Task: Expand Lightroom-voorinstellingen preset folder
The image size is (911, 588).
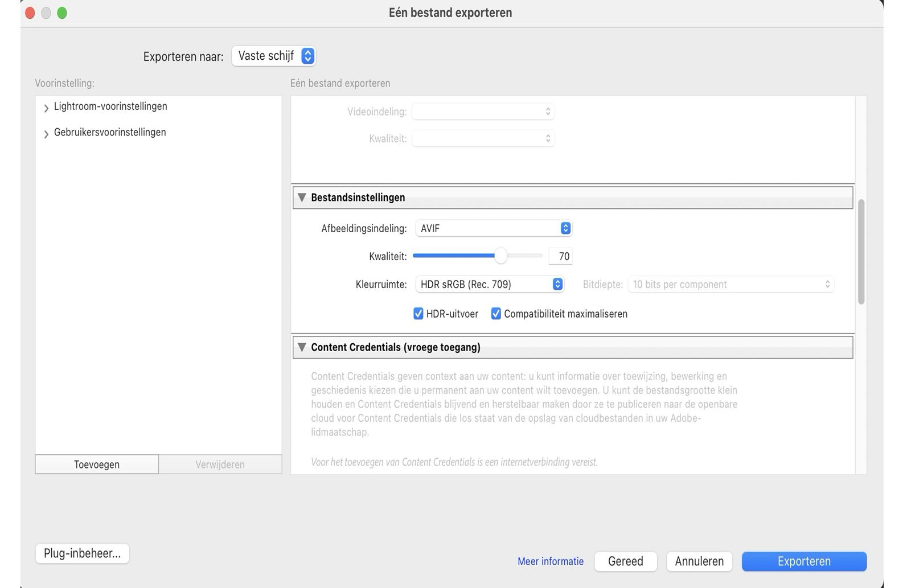Action: (46, 108)
